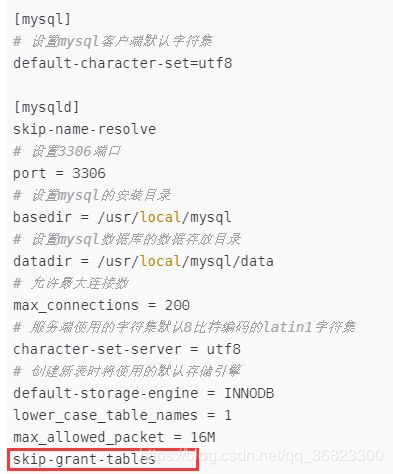Viewport: 393px width, 474px height.
Task: Click the max_allowed_packet = 16M line
Action: point(114,437)
